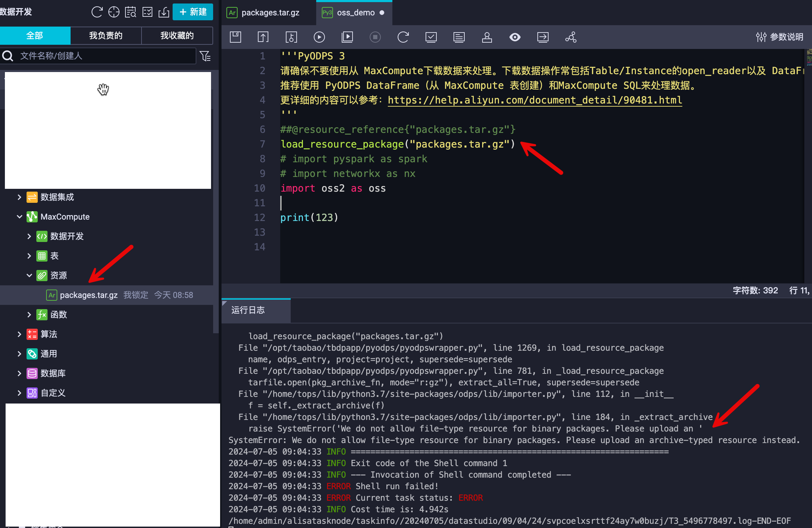Click the 函数 fx icon
The height and width of the screenshot is (528, 812).
coord(42,315)
